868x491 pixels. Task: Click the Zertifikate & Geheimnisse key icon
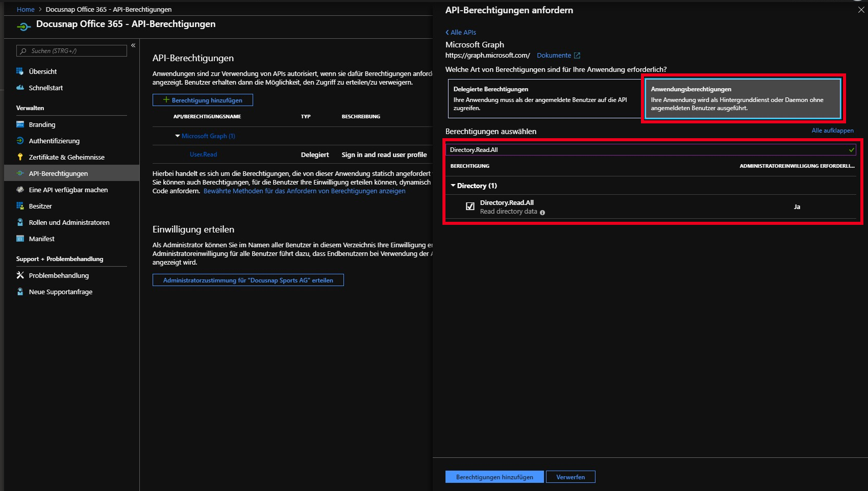pos(20,157)
